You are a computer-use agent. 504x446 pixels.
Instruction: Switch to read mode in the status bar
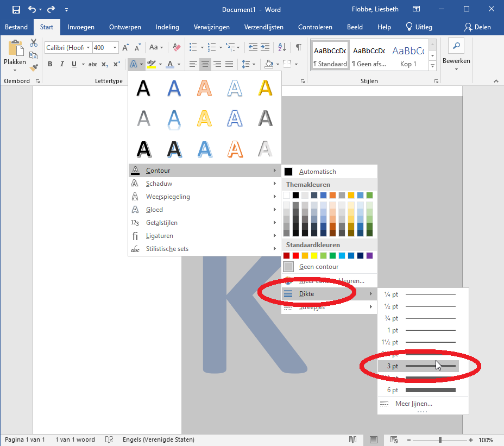pos(352,439)
